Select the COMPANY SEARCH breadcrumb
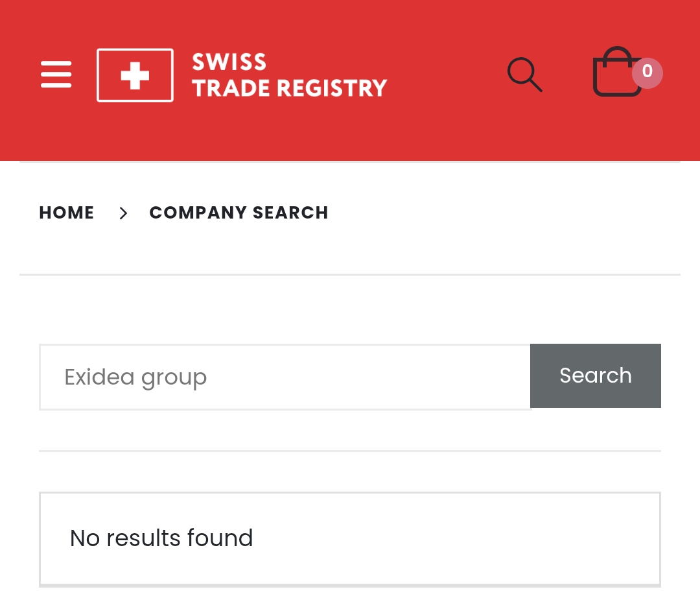Image resolution: width=700 pixels, height=609 pixels. [239, 213]
